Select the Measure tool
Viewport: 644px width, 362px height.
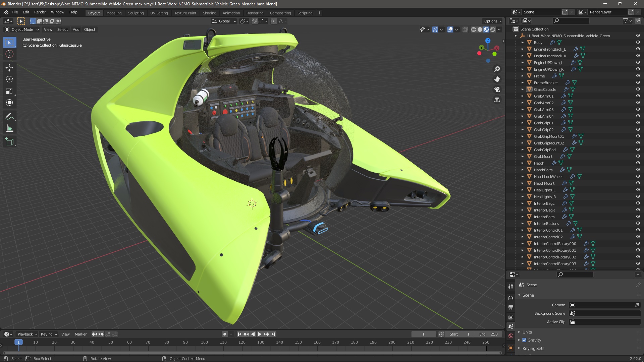coord(9,128)
